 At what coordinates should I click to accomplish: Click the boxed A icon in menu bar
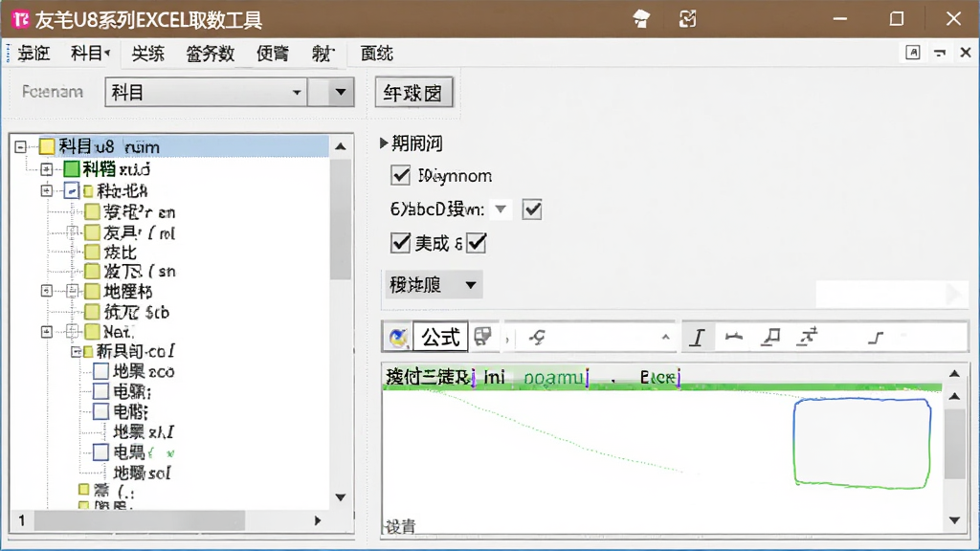912,53
